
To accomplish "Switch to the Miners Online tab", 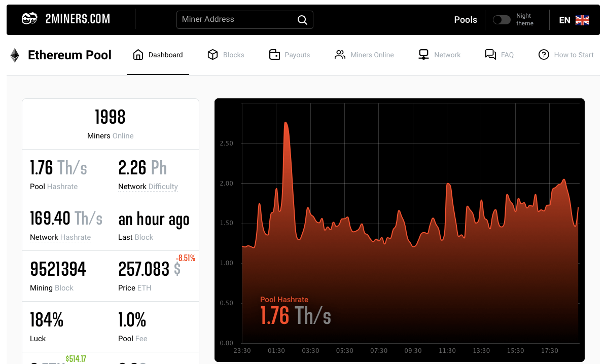I will click(372, 55).
